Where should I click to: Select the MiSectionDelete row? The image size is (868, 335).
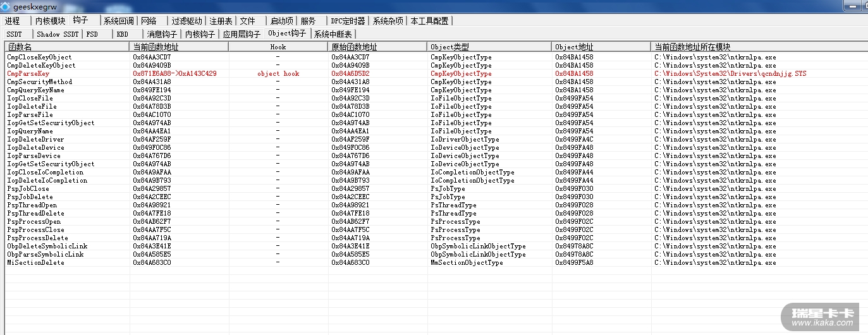click(x=35, y=262)
